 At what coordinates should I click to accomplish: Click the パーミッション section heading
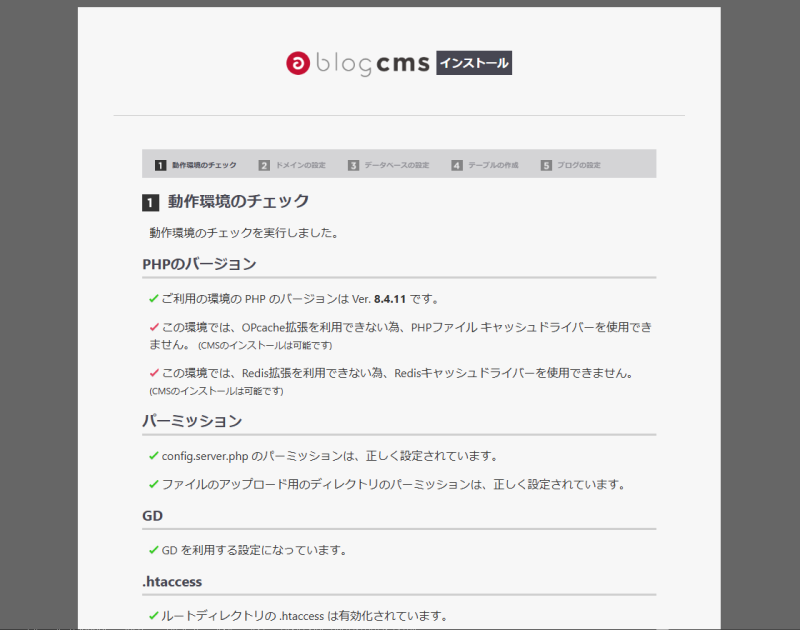point(192,421)
